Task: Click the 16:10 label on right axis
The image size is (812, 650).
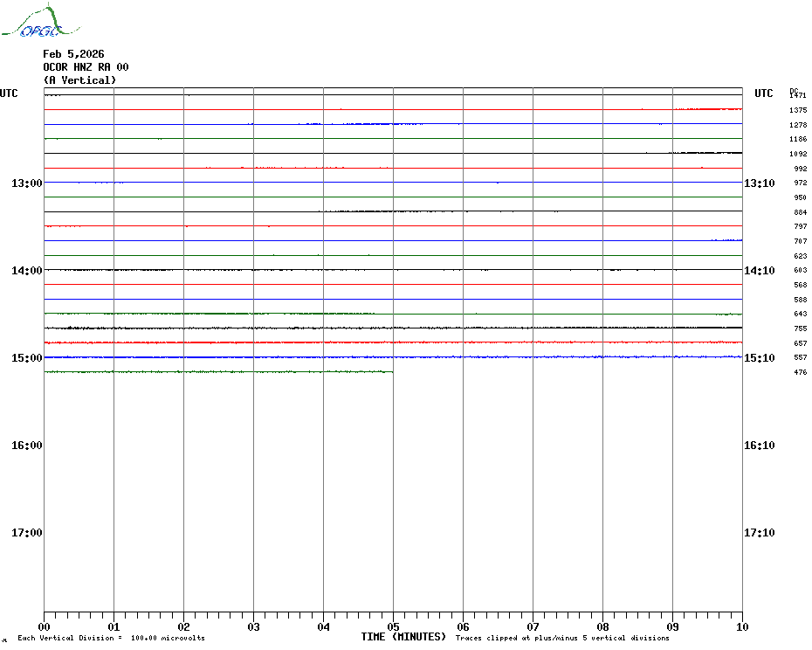Action: [759, 446]
